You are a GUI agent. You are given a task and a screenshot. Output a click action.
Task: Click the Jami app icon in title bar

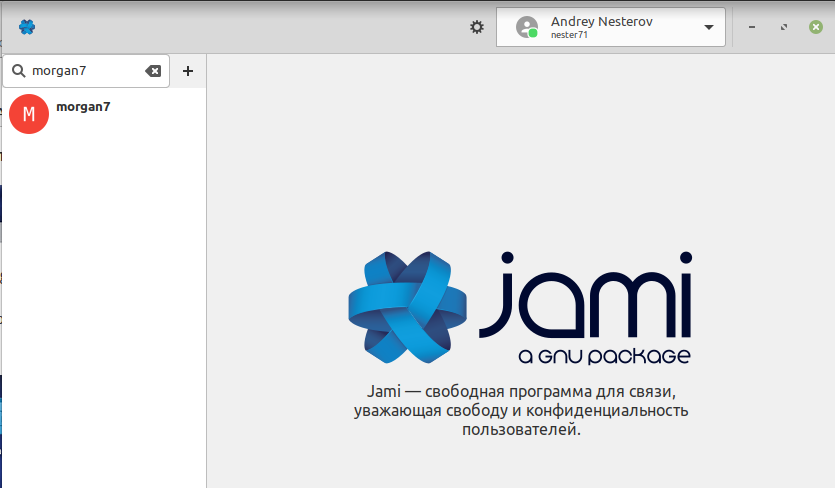point(27,27)
